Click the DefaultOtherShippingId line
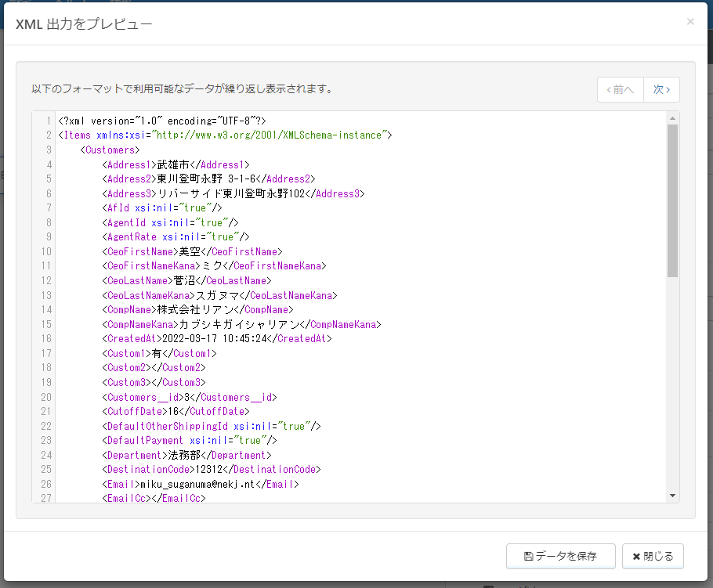 tap(212, 426)
